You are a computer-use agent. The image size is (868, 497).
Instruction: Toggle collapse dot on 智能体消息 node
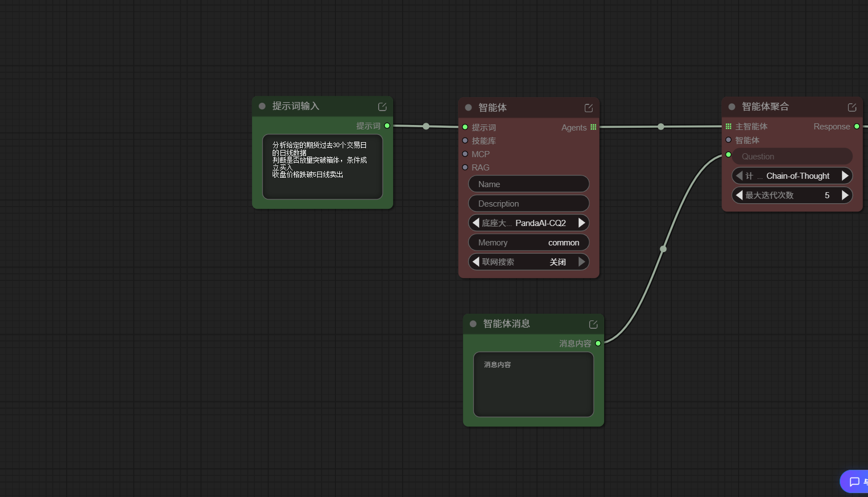tap(473, 324)
